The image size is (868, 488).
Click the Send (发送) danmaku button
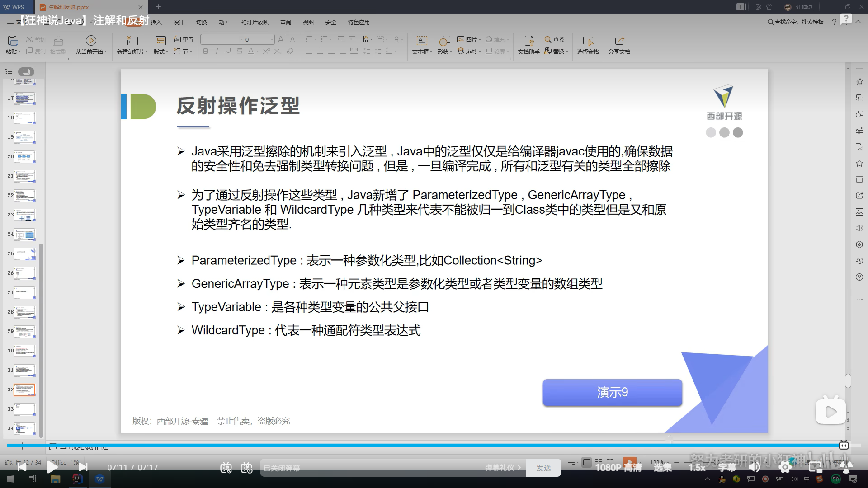[543, 468]
